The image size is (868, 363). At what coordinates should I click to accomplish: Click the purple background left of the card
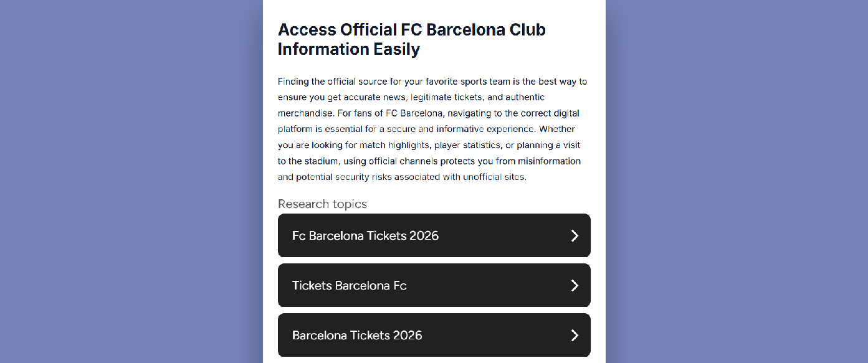(x=131, y=181)
